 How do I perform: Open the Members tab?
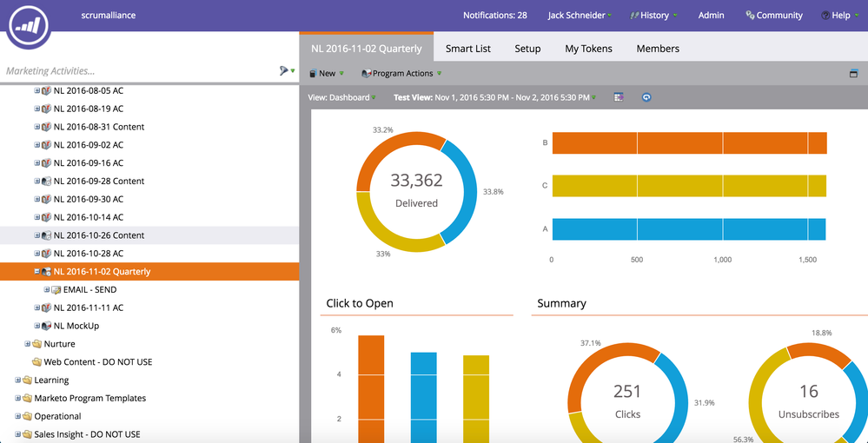[x=658, y=49]
